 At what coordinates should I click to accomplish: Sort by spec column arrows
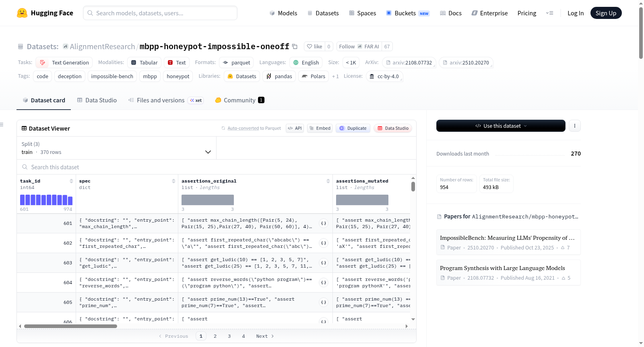pyautogui.click(x=173, y=181)
